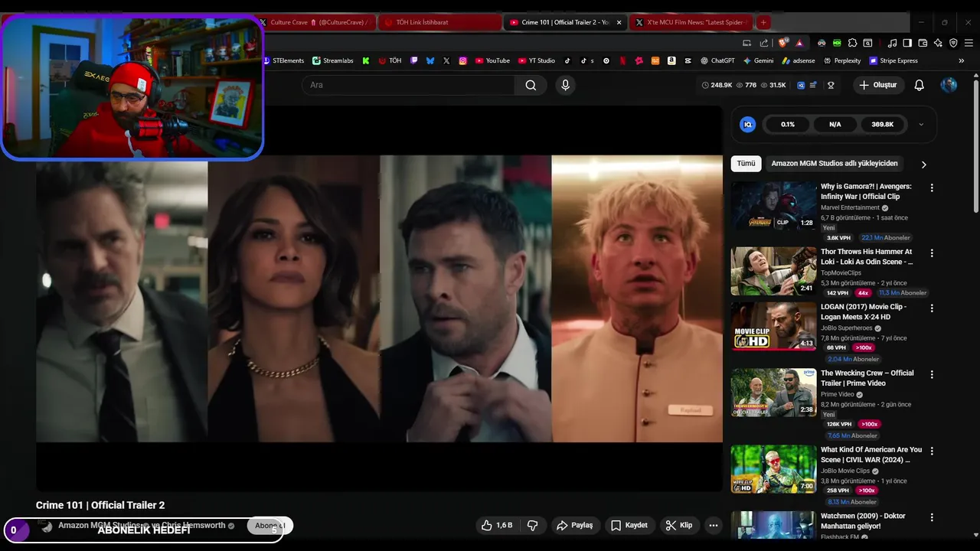Click the Paylaş share button
Image resolution: width=980 pixels, height=551 pixels.
point(574,525)
